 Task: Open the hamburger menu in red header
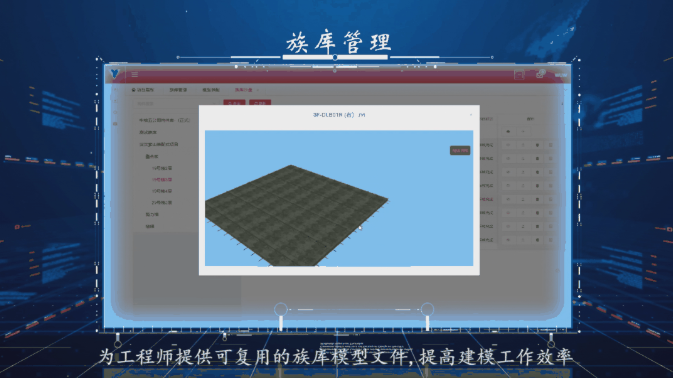pyautogui.click(x=135, y=74)
